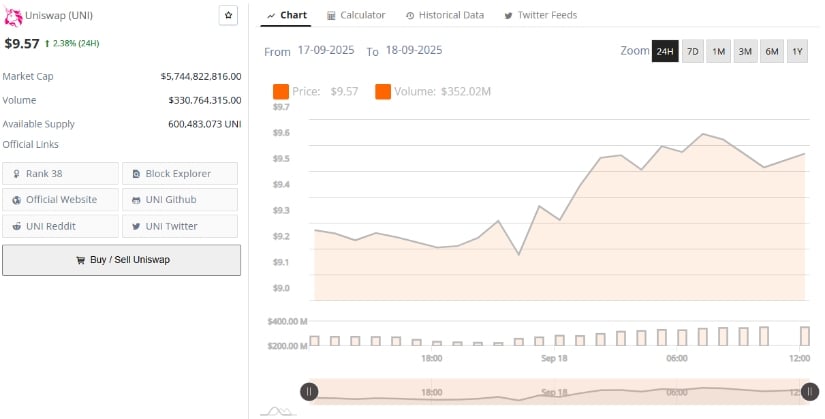Viewport: 825px width, 419px height.
Task: Click the $9.7 price axis label
Action: [x=281, y=107]
